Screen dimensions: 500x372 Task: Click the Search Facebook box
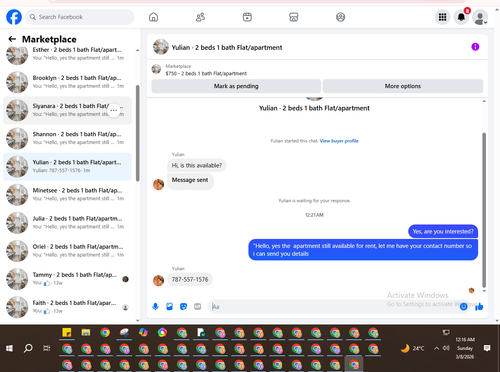click(80, 17)
